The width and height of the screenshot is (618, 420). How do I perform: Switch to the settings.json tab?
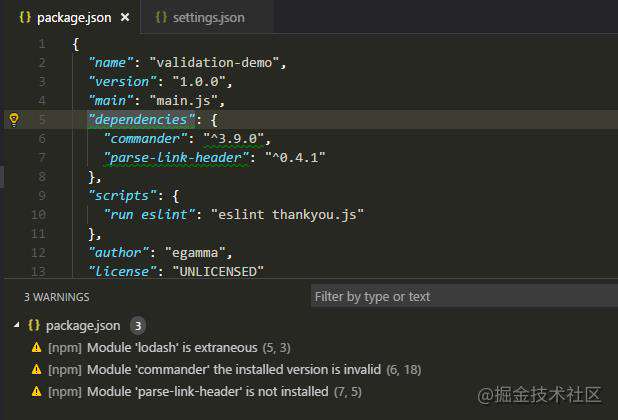point(200,17)
